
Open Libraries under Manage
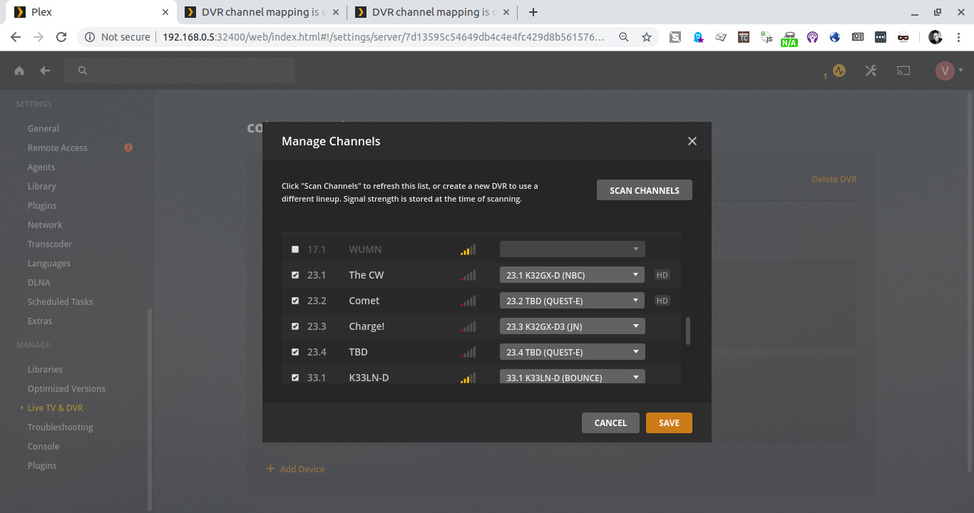[45, 370]
